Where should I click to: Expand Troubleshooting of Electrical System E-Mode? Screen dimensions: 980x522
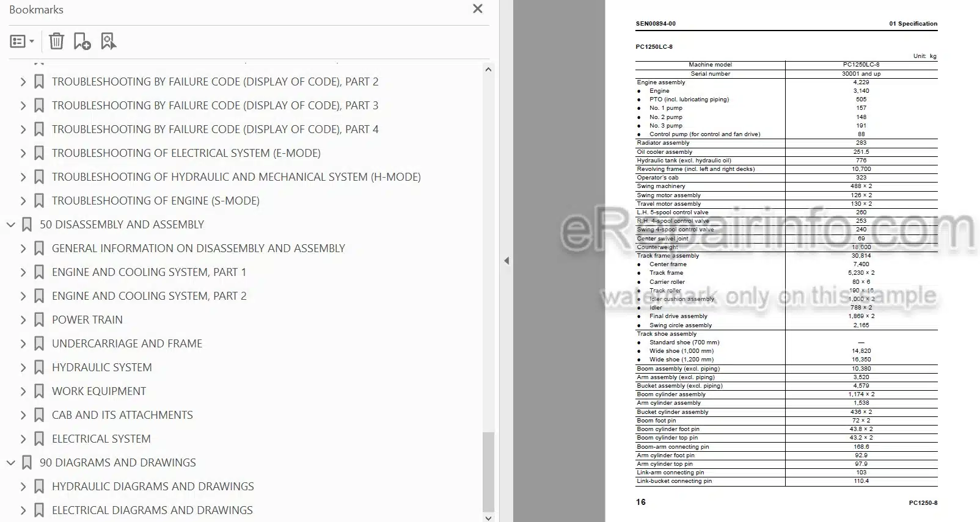tap(23, 153)
